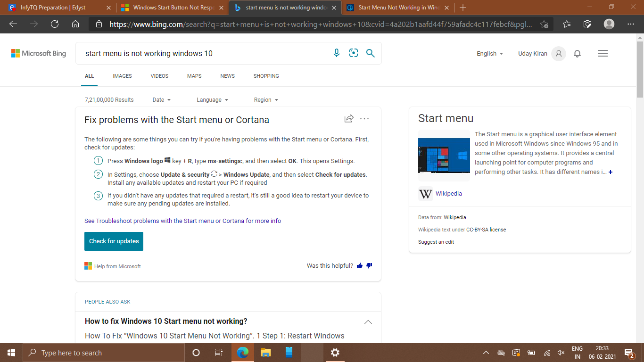
Task: Share the Start menu answer card
Action: [x=349, y=119]
